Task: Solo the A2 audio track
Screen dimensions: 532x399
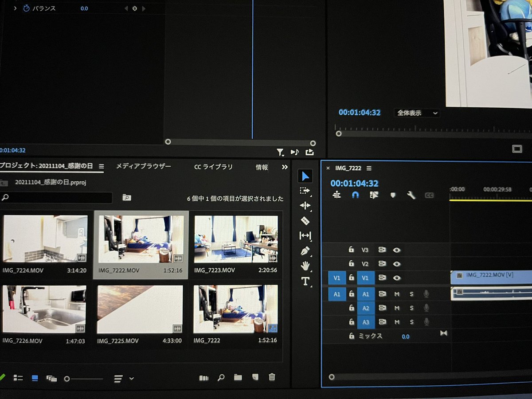Action: coord(411,308)
